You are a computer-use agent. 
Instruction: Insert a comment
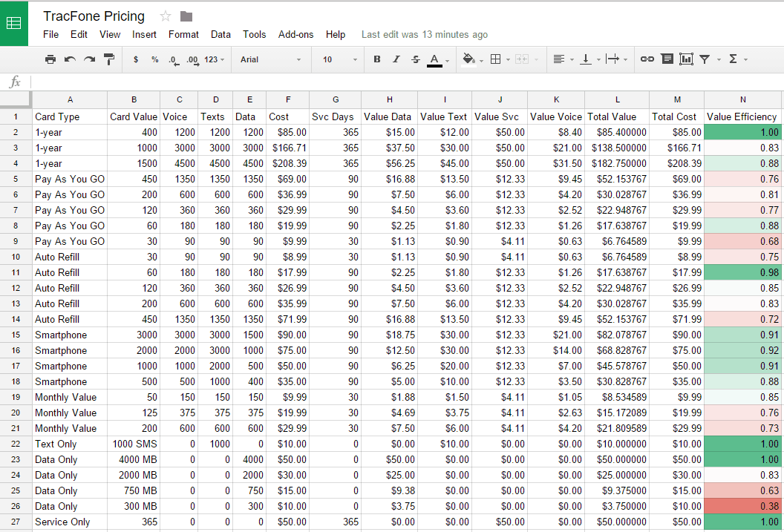(x=667, y=59)
